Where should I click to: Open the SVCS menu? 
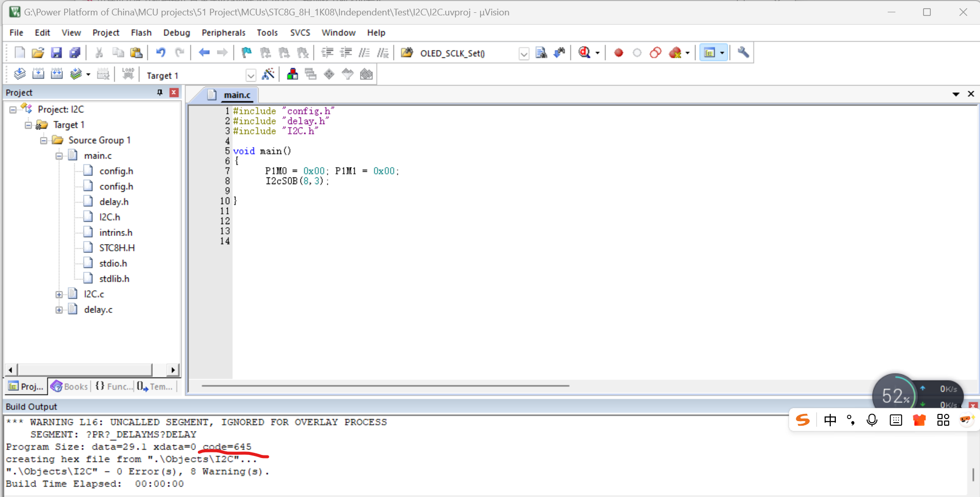(x=300, y=32)
